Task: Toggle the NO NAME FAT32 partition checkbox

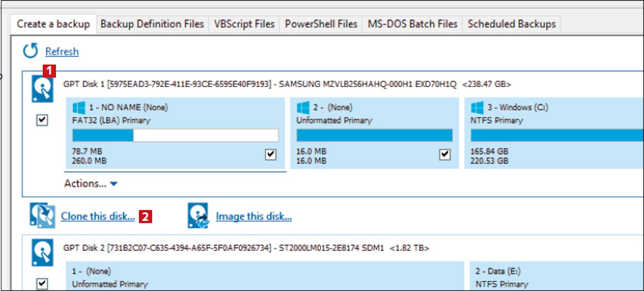Action: coord(270,155)
